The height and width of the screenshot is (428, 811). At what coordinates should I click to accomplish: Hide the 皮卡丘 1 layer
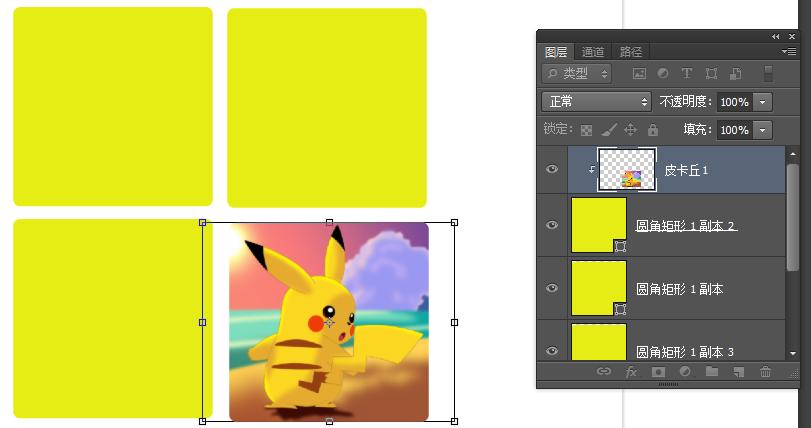[552, 169]
